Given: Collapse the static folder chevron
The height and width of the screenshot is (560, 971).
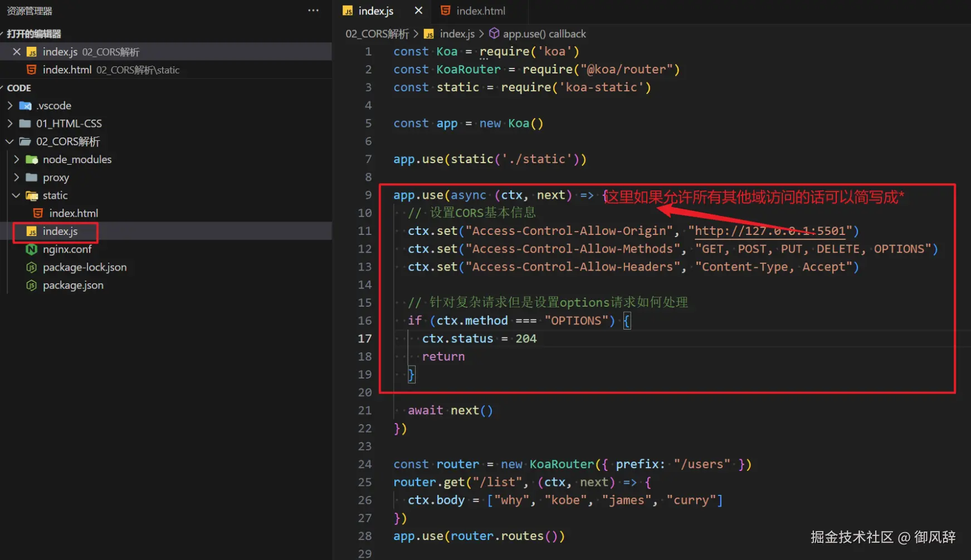Looking at the screenshot, I should 17,195.
